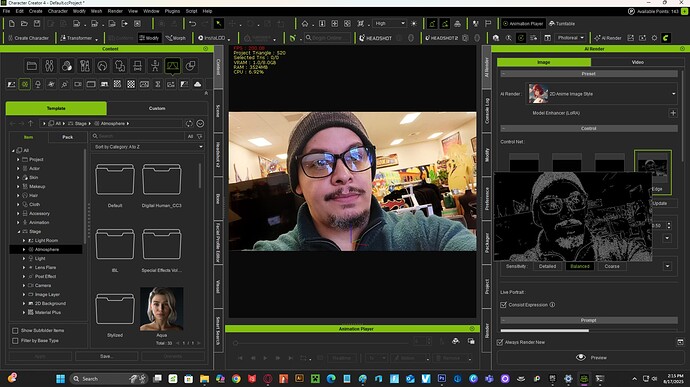Select Balanced sensitivity option

coord(580,266)
